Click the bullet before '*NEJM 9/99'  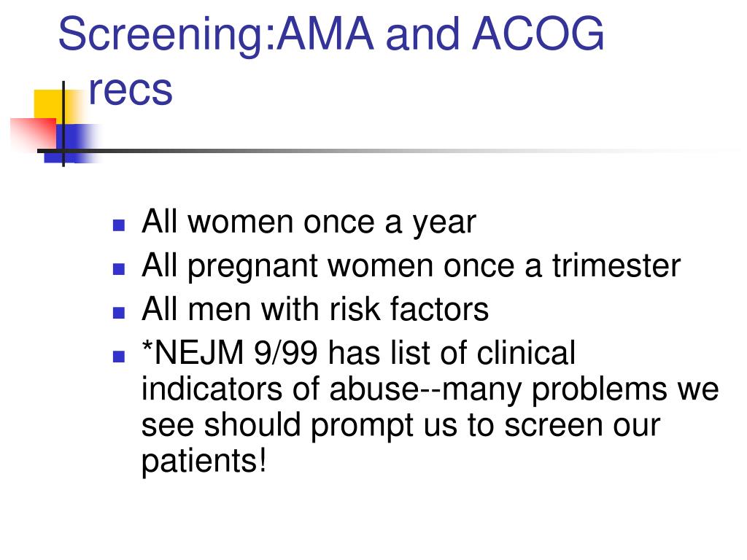coord(119,357)
